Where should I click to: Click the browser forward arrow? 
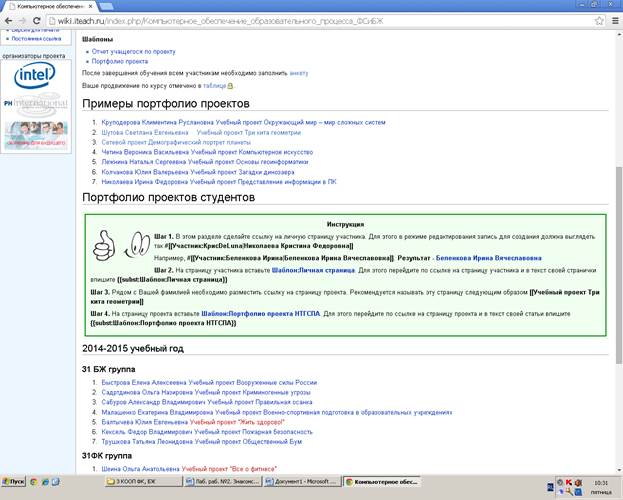(22, 21)
